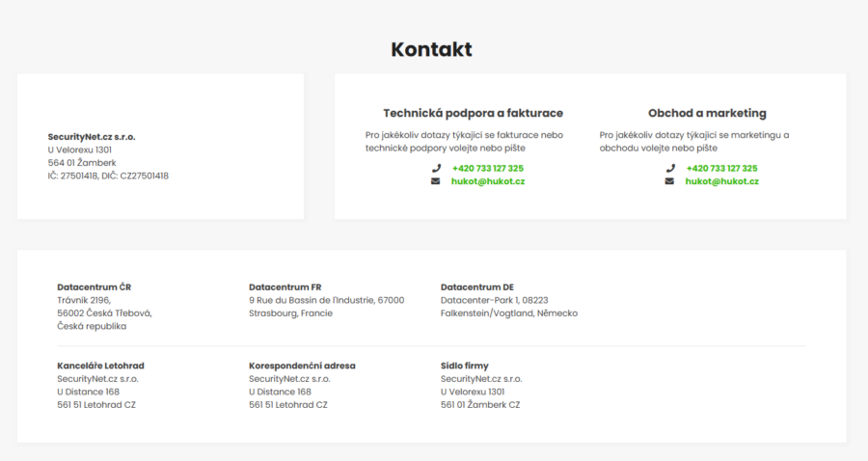Click the phone icon under Obchod a marketing
Viewport: 868px width, 461px height.
670,168
